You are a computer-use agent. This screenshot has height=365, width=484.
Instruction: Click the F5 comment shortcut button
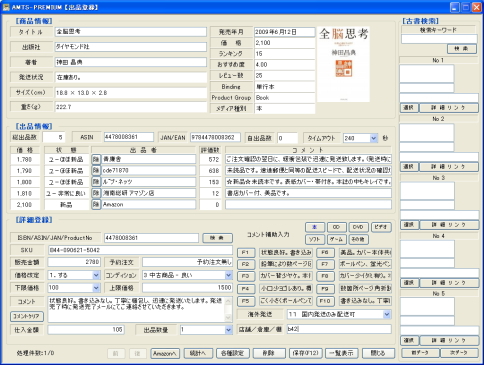246,301
